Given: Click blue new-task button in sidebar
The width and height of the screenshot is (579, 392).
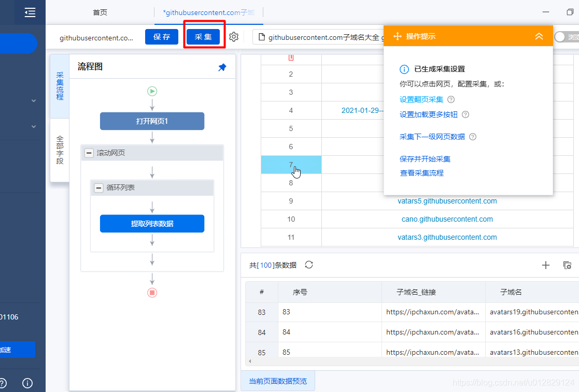Looking at the screenshot, I should [19, 43].
